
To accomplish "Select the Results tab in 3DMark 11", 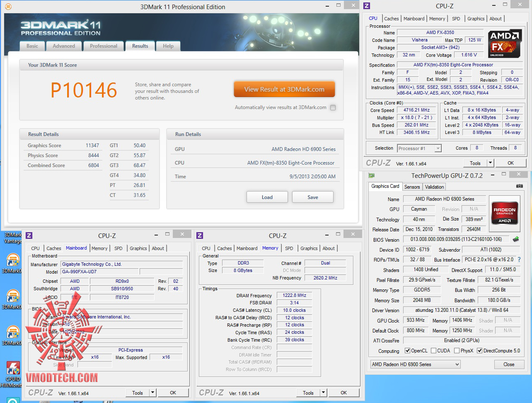I will coord(140,46).
